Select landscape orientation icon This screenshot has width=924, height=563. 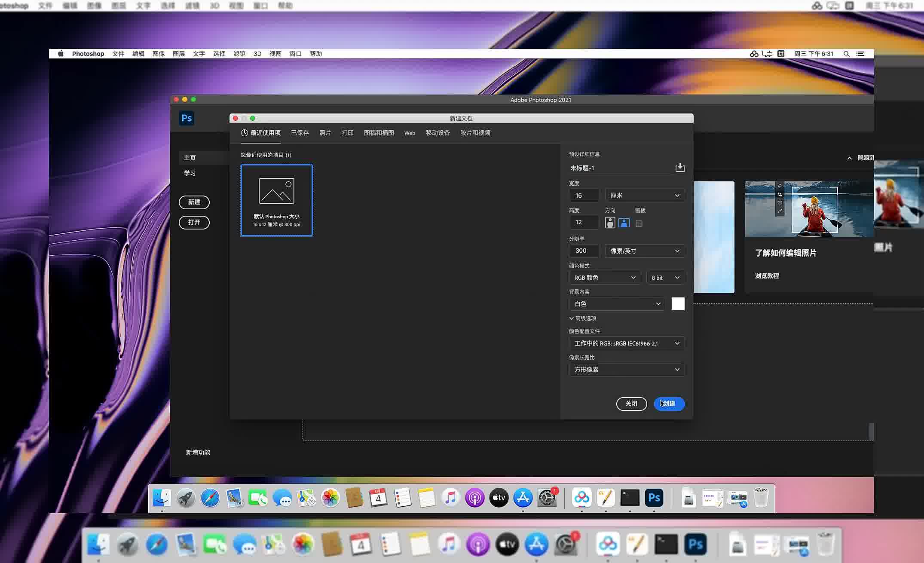(x=624, y=223)
